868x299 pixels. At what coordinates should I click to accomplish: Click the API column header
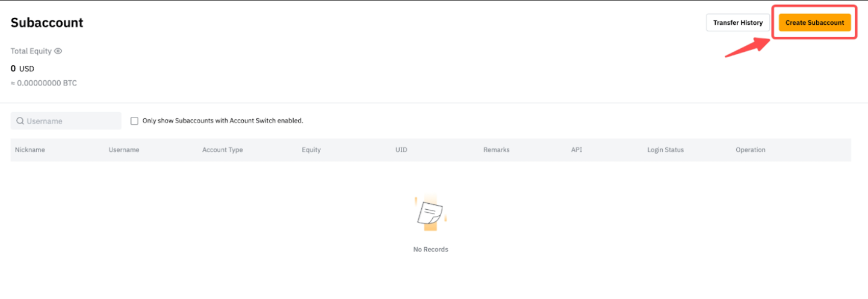pyautogui.click(x=577, y=150)
